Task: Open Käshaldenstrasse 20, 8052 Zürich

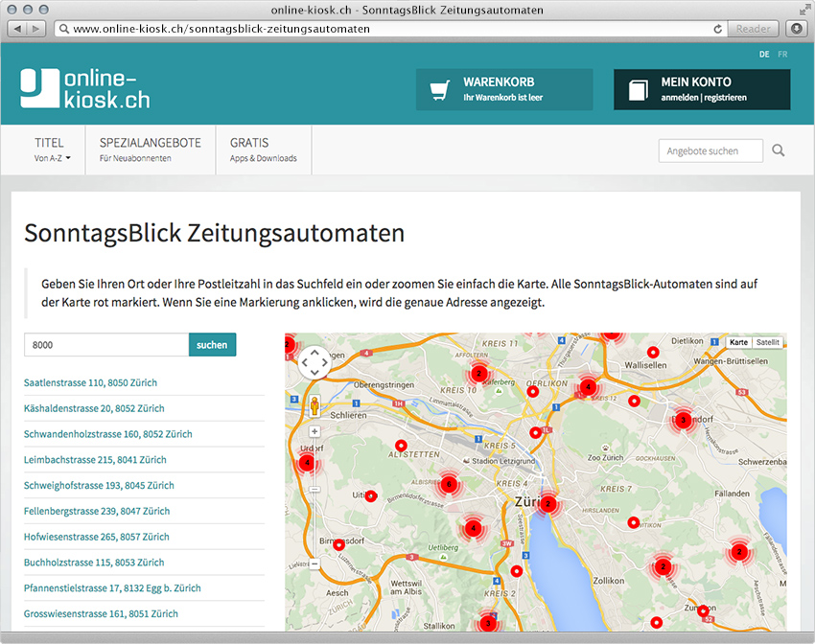Action: point(94,409)
